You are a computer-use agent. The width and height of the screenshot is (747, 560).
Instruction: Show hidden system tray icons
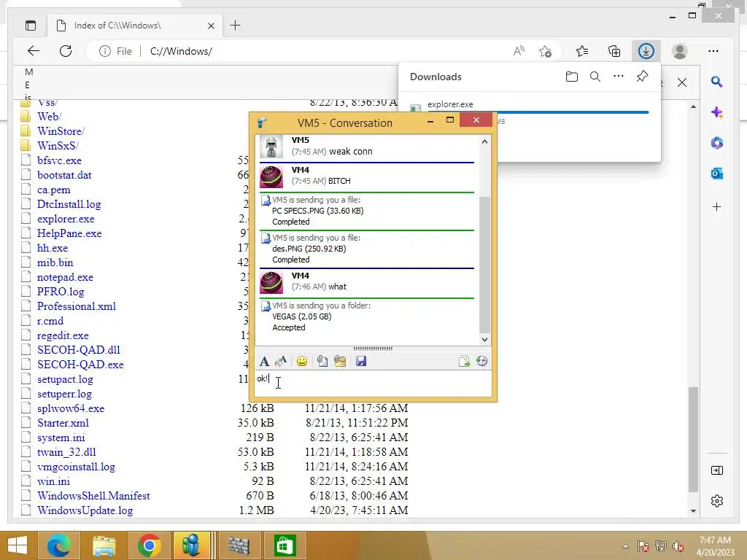point(625,546)
